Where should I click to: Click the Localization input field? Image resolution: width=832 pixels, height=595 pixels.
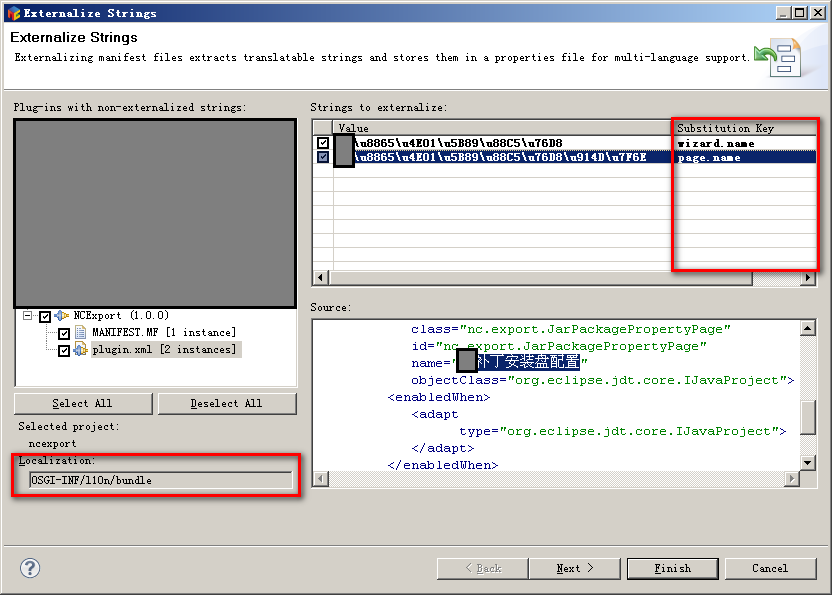coord(161,480)
